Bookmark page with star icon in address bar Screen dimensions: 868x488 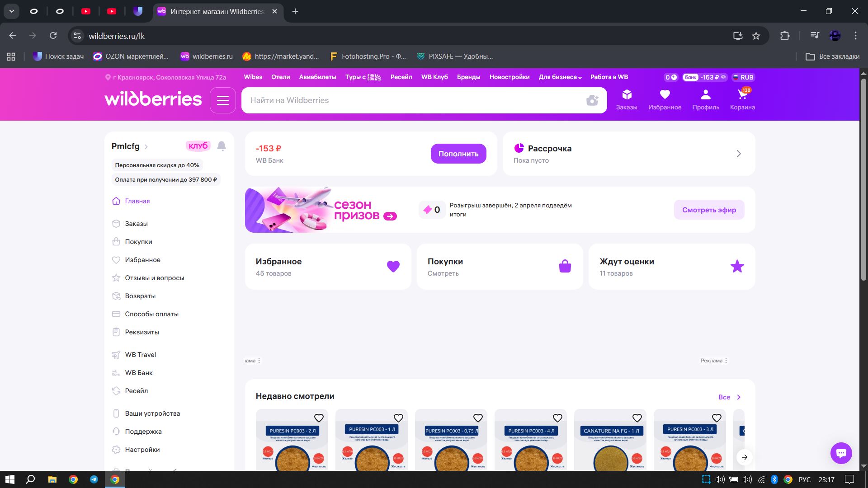pos(756,36)
